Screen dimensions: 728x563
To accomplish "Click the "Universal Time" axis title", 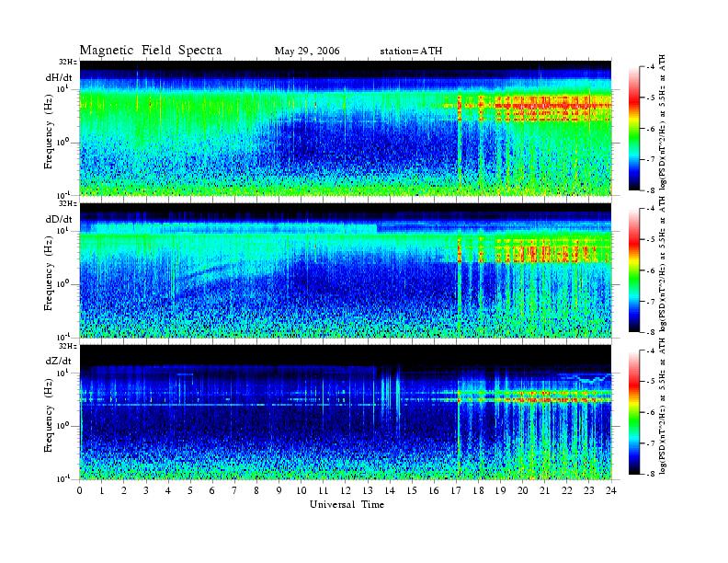I will (x=347, y=504).
